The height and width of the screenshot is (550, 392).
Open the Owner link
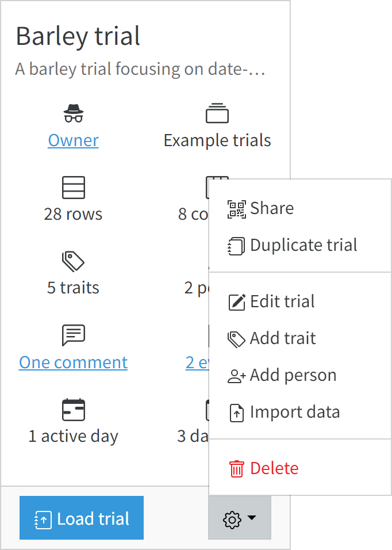point(73,140)
